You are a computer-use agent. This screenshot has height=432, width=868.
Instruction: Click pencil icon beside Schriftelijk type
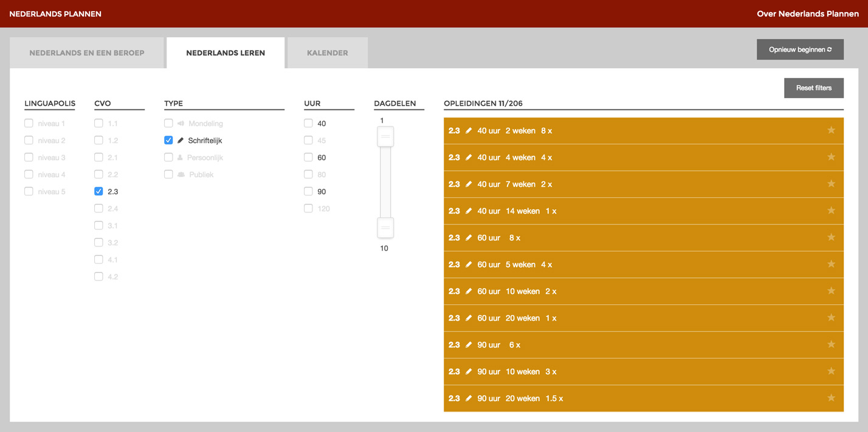(181, 141)
